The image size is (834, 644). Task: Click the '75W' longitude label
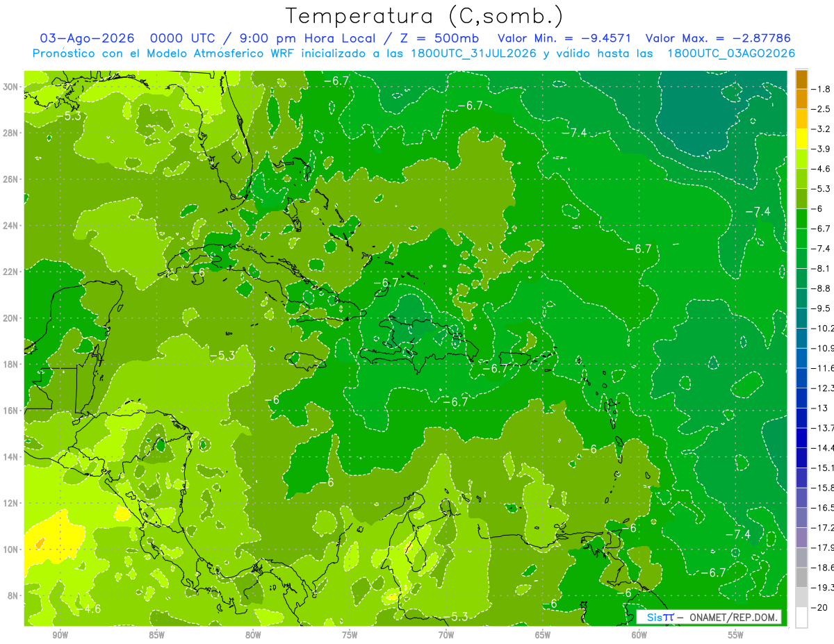[x=350, y=635]
